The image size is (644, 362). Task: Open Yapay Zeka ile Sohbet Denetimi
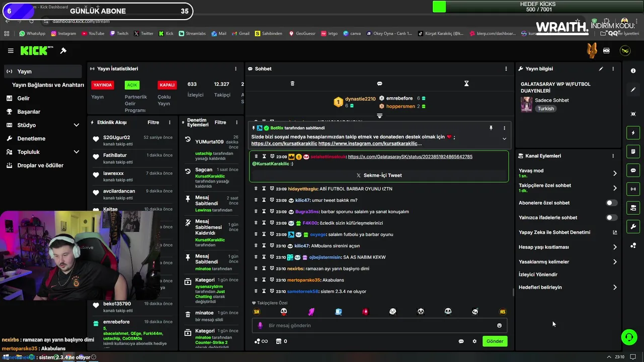(568, 232)
